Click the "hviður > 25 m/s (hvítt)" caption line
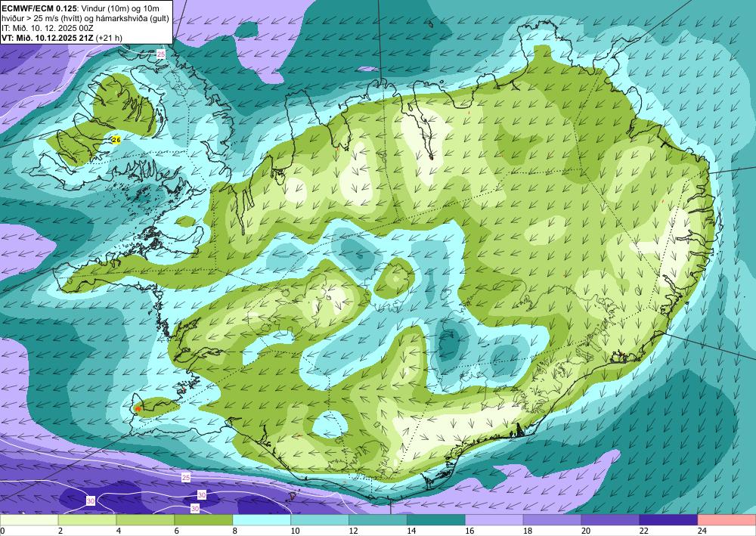Viewport: 756px width, 536px height. pyautogui.click(x=43, y=18)
